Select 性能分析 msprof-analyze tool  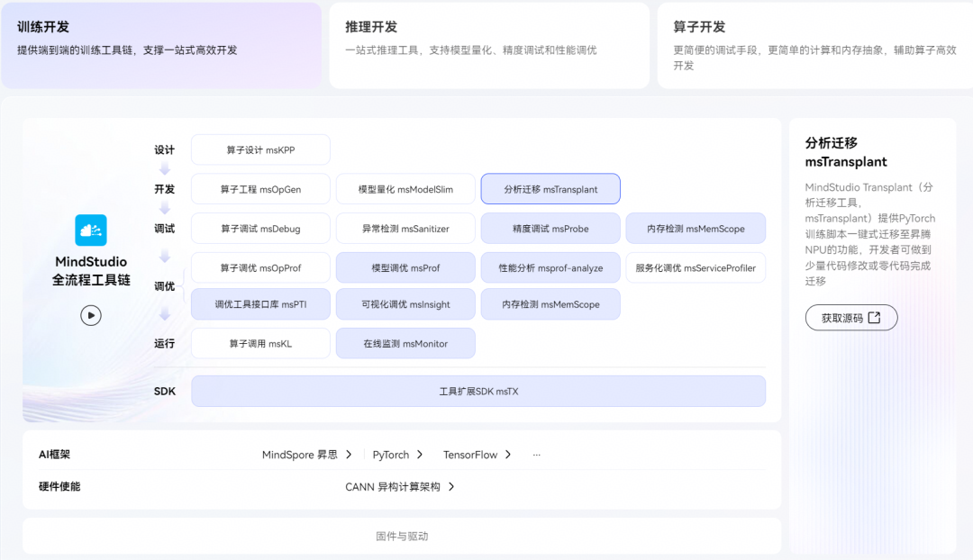click(550, 268)
